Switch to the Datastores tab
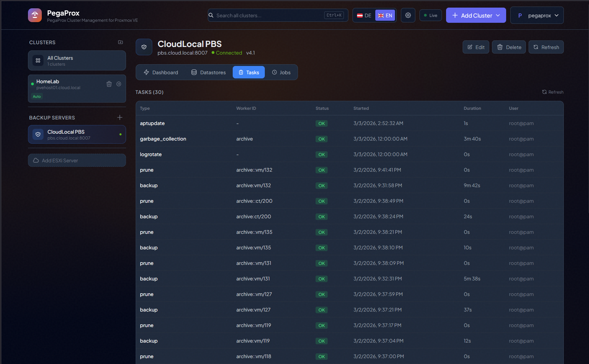 pyautogui.click(x=209, y=73)
